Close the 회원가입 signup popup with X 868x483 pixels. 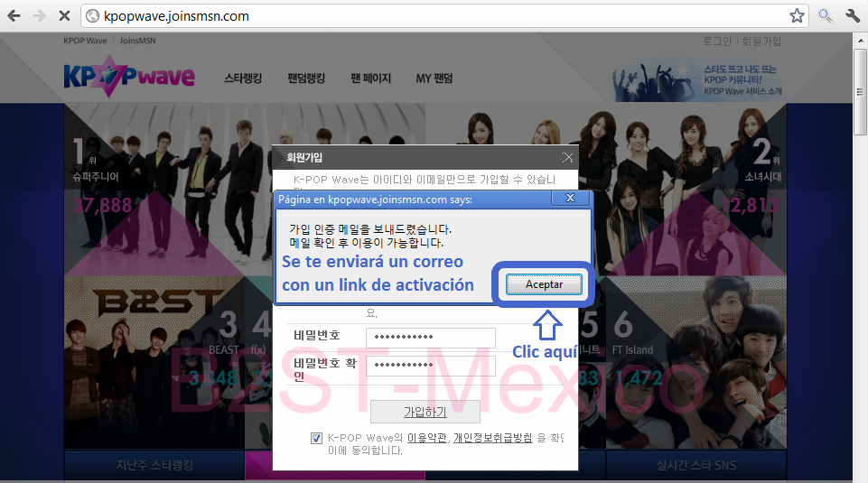[x=567, y=158]
